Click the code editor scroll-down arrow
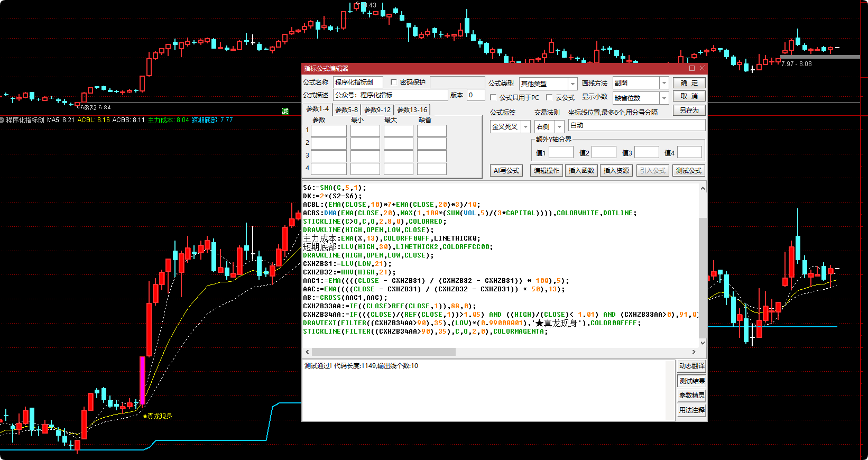Image resolution: width=868 pixels, height=460 pixels. click(x=703, y=343)
